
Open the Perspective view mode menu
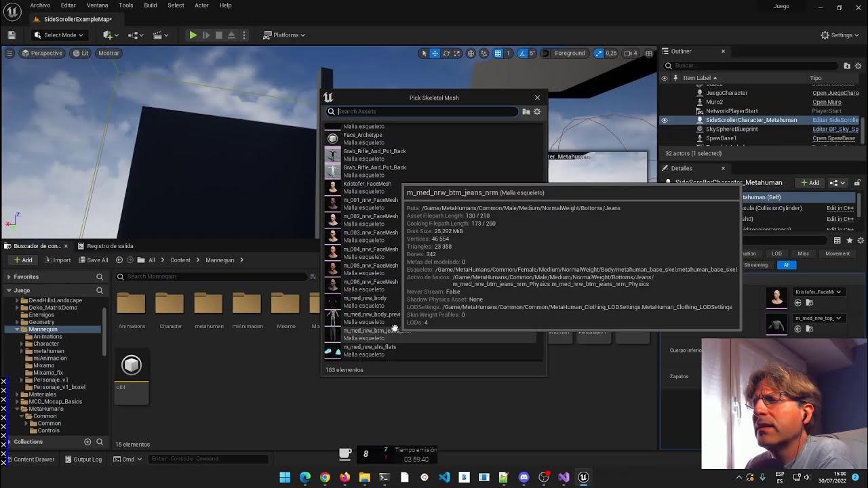[x=41, y=53]
